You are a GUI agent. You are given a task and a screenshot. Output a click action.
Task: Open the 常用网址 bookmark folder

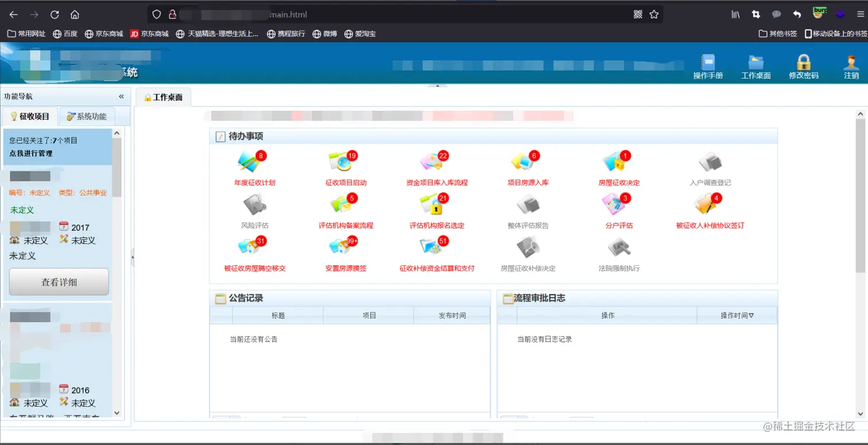pyautogui.click(x=26, y=34)
